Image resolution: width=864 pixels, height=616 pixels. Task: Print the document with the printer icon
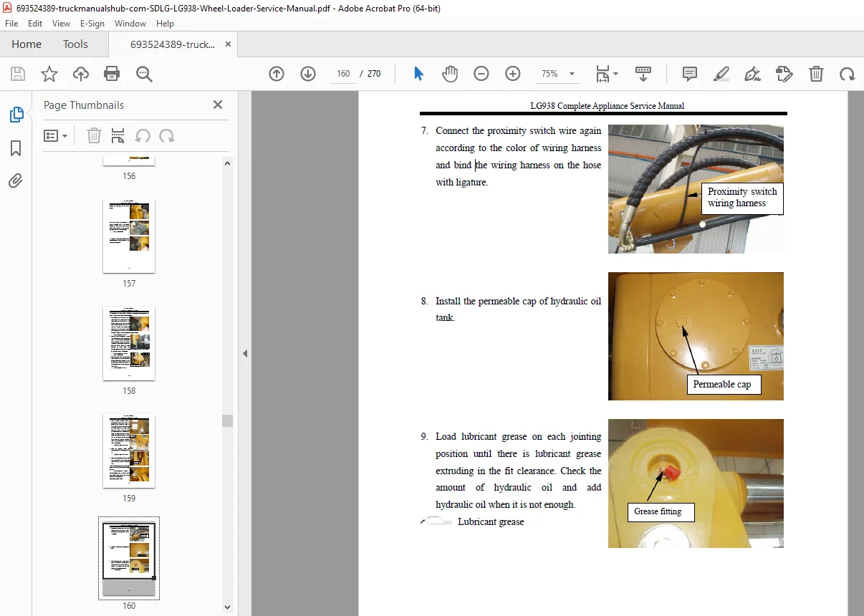click(112, 74)
